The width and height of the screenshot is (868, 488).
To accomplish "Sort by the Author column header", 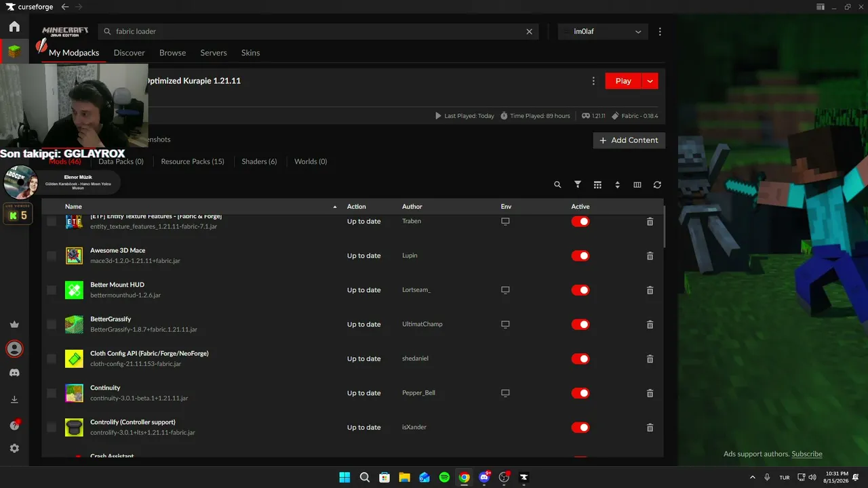I will 412,207.
